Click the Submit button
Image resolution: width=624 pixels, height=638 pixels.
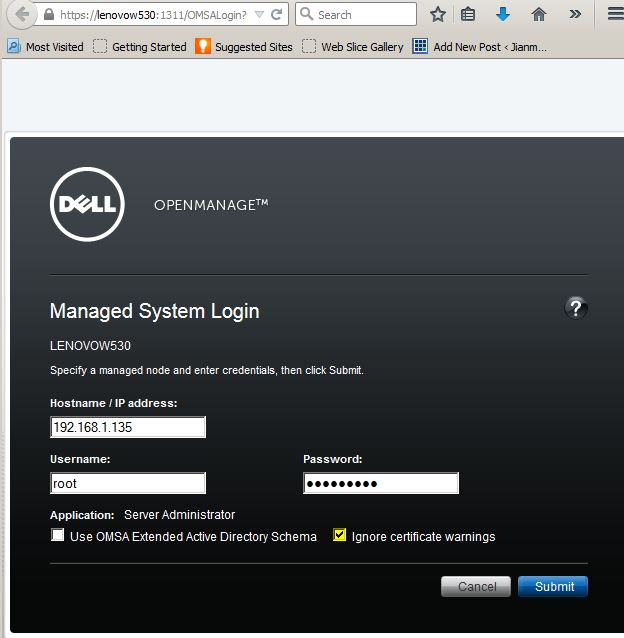click(x=553, y=586)
